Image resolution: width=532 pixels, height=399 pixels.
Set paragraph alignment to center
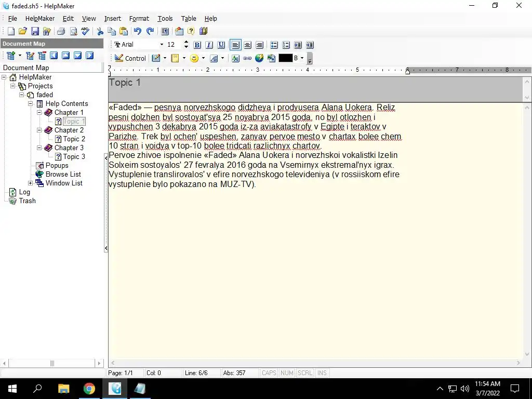tap(248, 45)
